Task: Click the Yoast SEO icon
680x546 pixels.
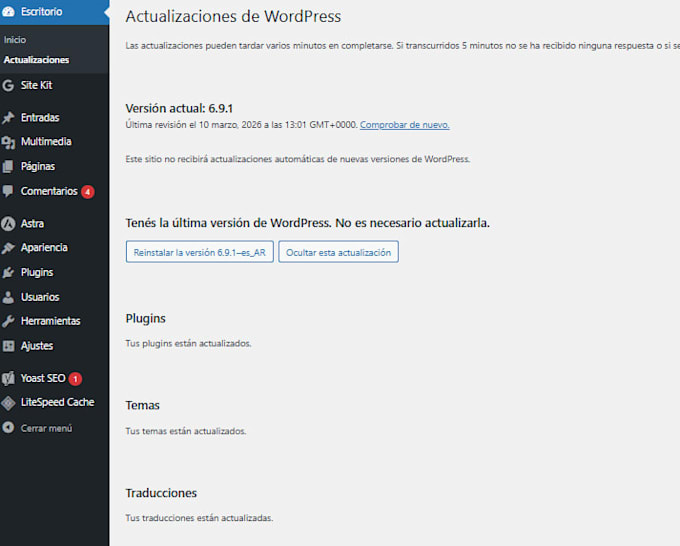Action: point(8,379)
